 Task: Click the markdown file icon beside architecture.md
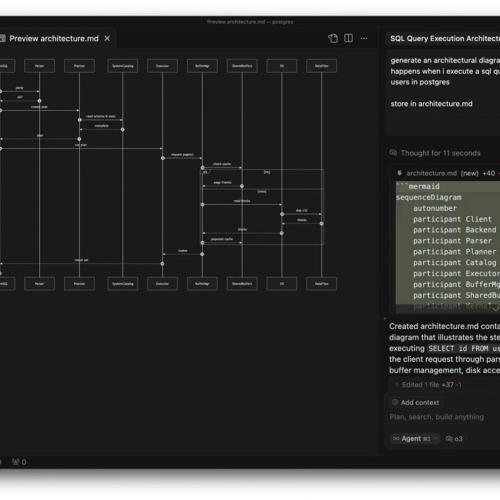click(x=399, y=173)
